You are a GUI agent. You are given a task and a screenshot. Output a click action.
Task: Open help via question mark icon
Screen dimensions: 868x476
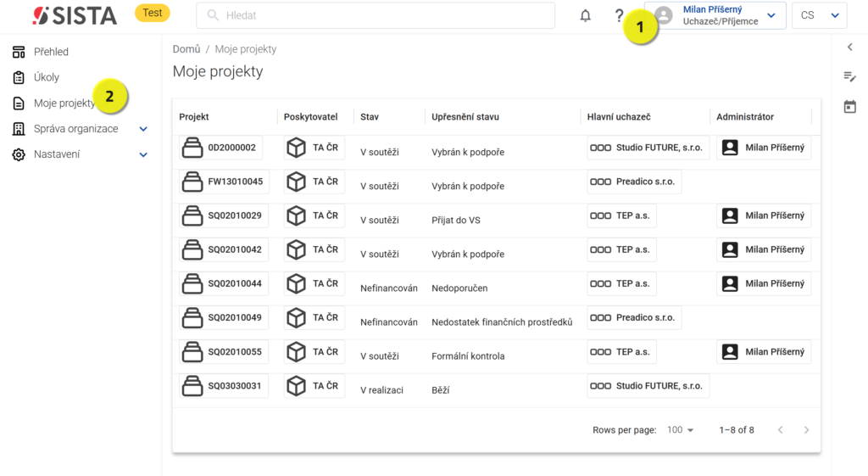(619, 15)
